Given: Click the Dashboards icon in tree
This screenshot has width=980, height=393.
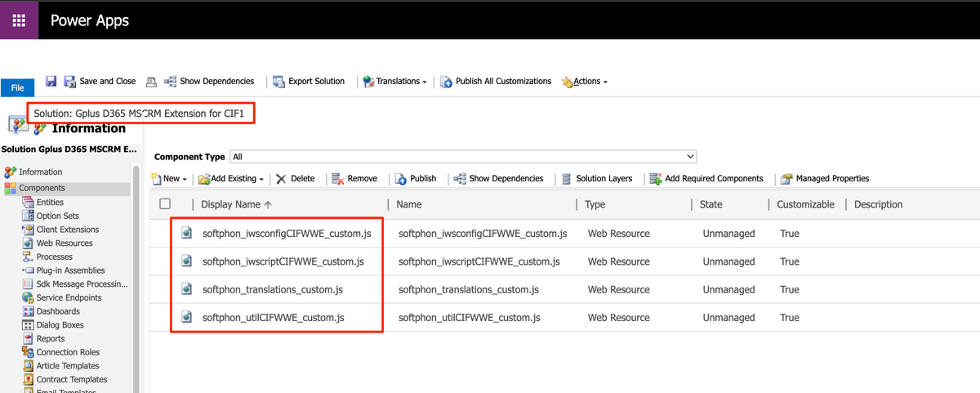Looking at the screenshot, I should [28, 311].
